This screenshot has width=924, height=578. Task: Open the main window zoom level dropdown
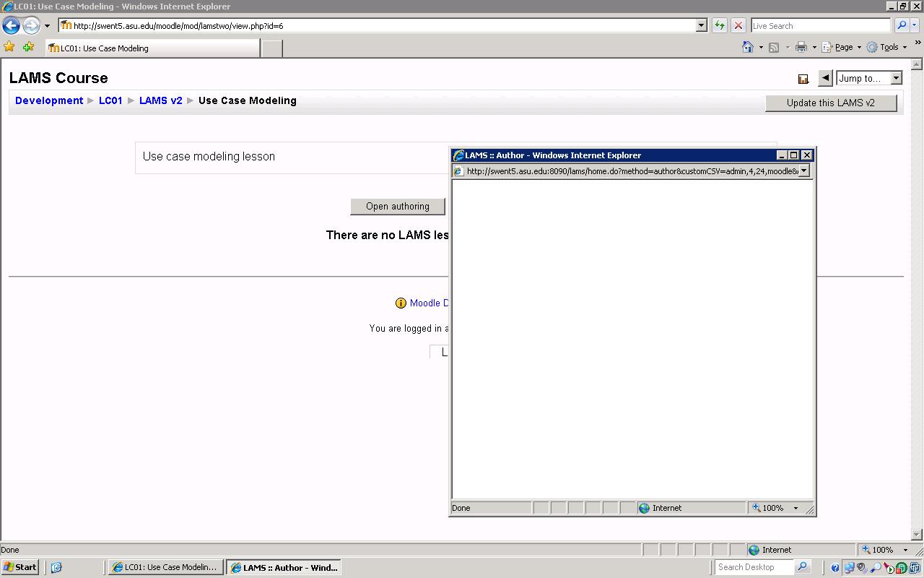point(905,550)
